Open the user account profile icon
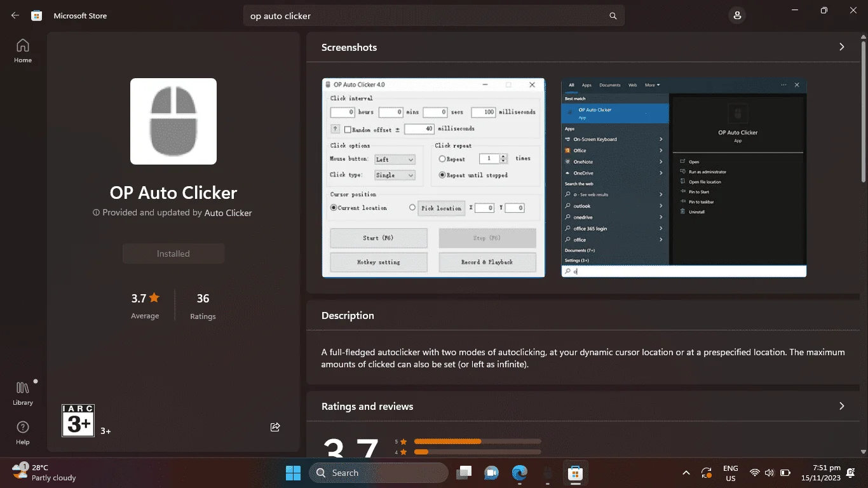 737,16
